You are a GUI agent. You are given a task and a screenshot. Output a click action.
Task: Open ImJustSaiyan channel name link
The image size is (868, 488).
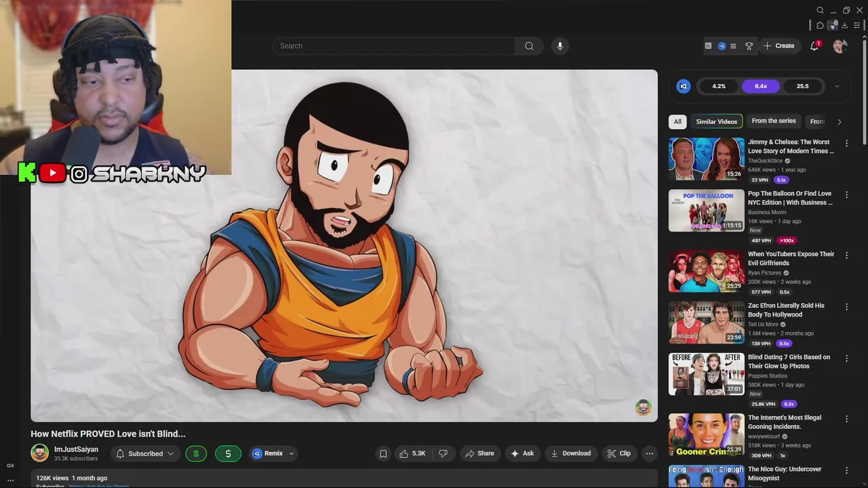(x=76, y=449)
